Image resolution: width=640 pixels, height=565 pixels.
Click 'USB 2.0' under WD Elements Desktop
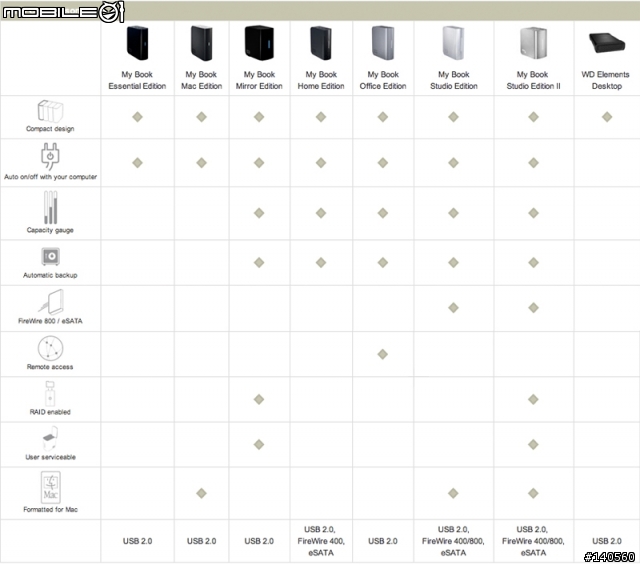[607, 541]
